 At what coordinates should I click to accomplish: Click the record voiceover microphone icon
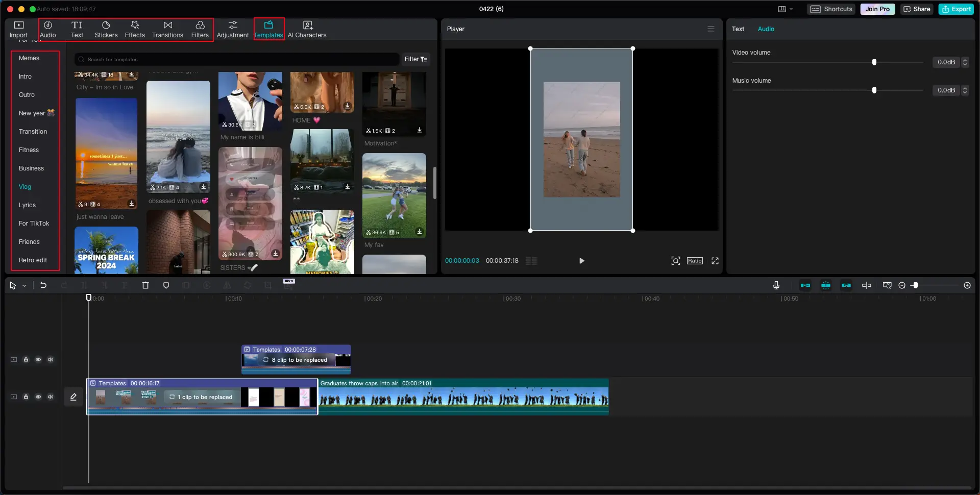click(776, 285)
